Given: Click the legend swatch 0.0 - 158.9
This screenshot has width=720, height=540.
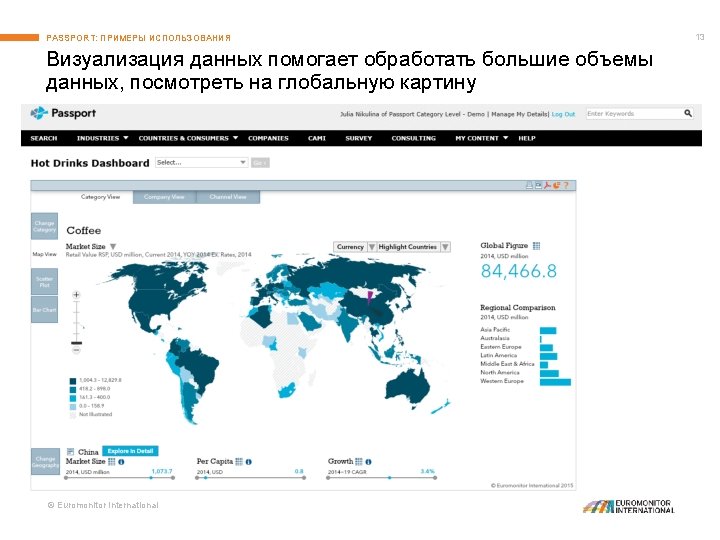Looking at the screenshot, I should [x=73, y=406].
